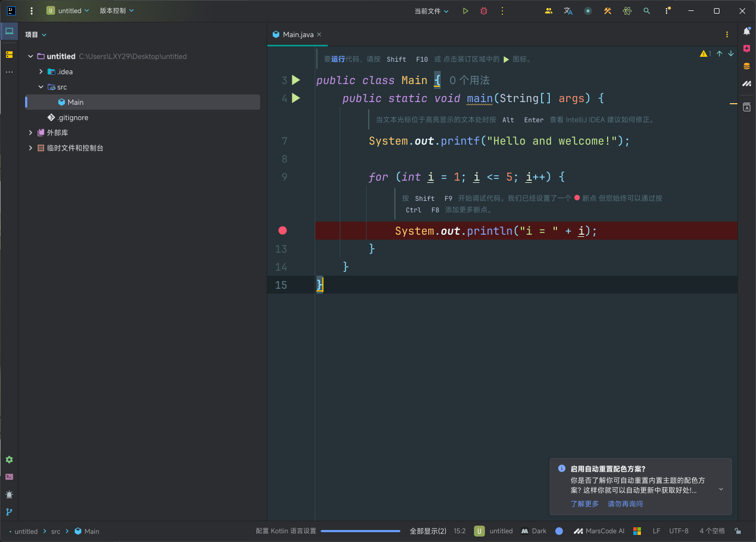
Task: Toggle read-only lock in status bar
Action: point(737,531)
